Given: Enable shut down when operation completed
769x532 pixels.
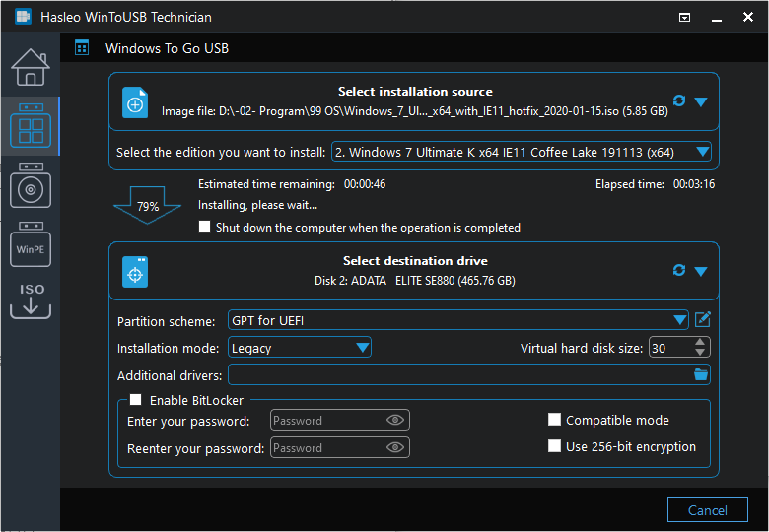Looking at the screenshot, I should pos(204,227).
